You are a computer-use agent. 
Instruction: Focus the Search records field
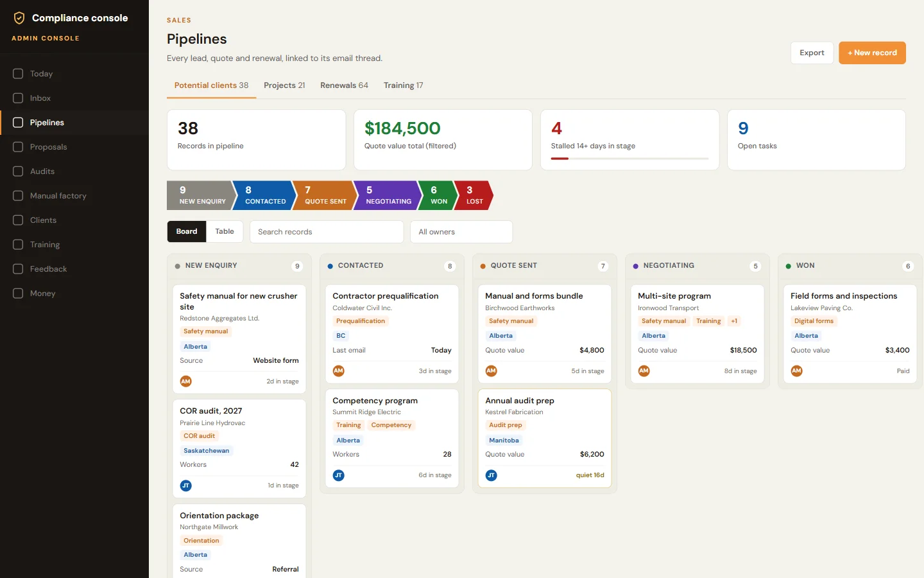coord(327,232)
